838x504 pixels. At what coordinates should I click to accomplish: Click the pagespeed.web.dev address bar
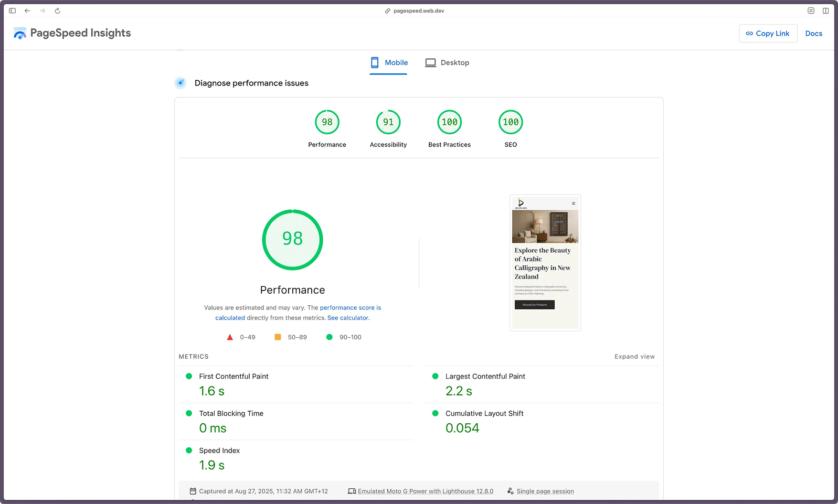(x=419, y=10)
